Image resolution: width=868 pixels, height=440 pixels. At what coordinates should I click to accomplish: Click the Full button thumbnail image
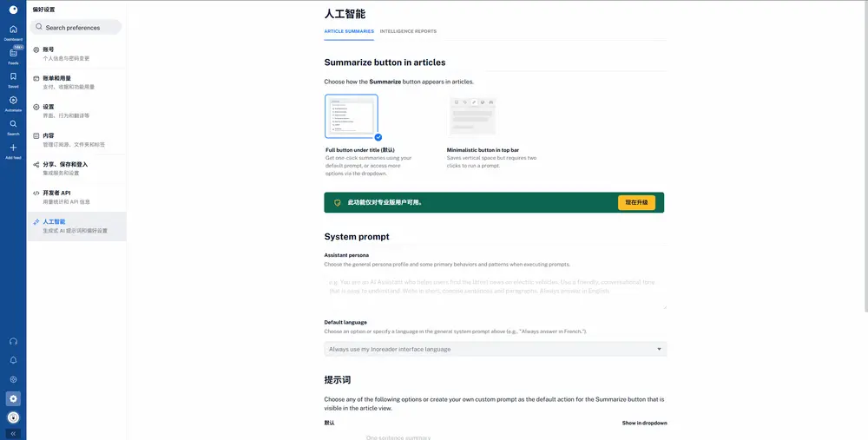pyautogui.click(x=352, y=116)
